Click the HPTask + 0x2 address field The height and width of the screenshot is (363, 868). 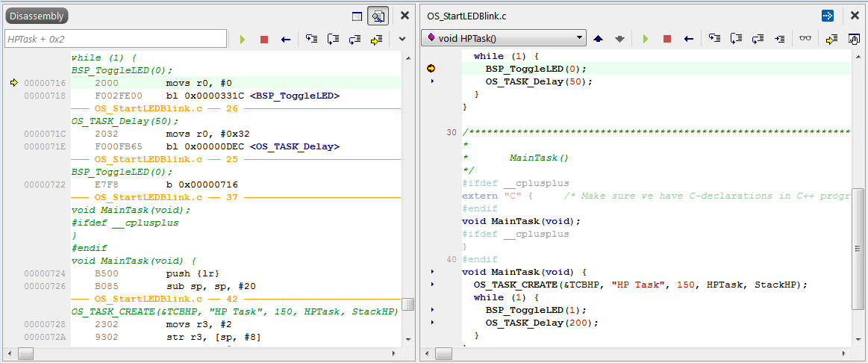pos(115,39)
